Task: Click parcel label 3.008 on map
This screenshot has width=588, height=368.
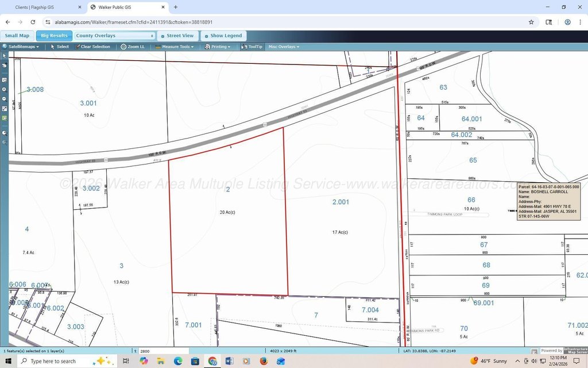Action: click(x=35, y=89)
